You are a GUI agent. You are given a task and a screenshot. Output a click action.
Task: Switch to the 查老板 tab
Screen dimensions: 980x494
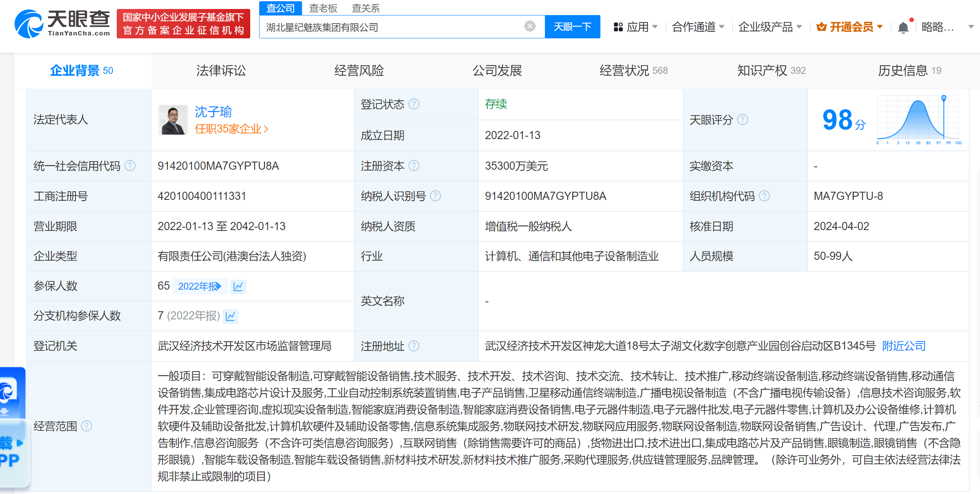pos(322,8)
